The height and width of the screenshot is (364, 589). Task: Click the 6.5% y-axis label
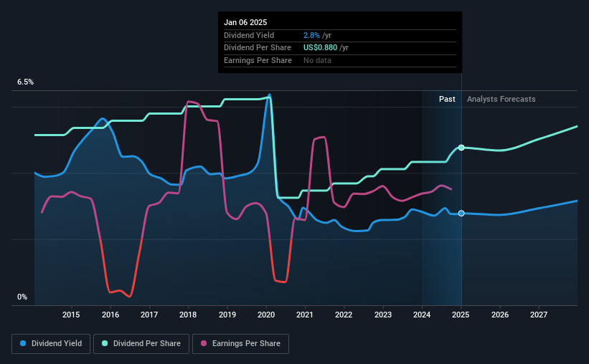pos(26,82)
